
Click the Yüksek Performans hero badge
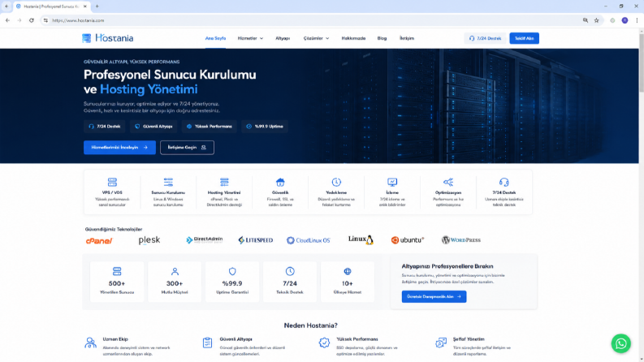tap(210, 127)
